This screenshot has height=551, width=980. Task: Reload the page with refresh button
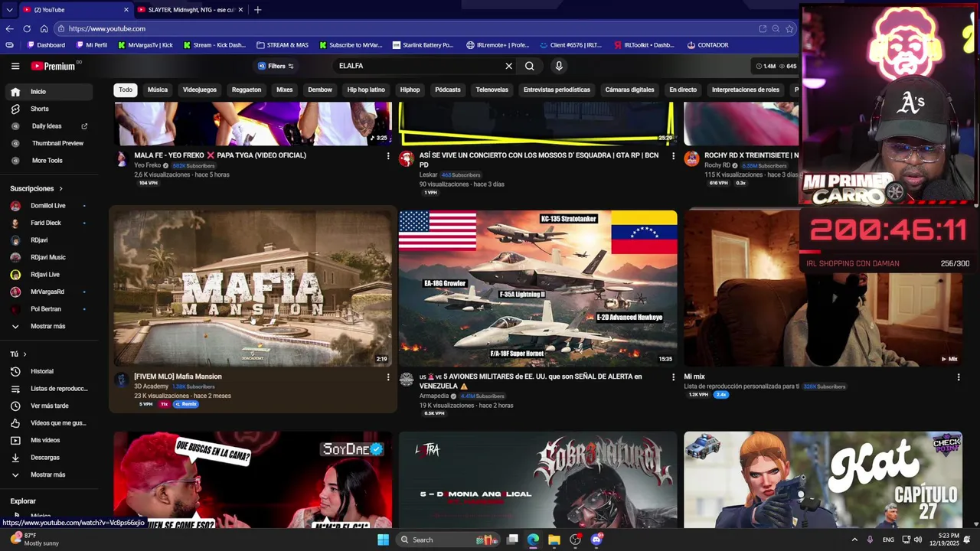(x=27, y=28)
